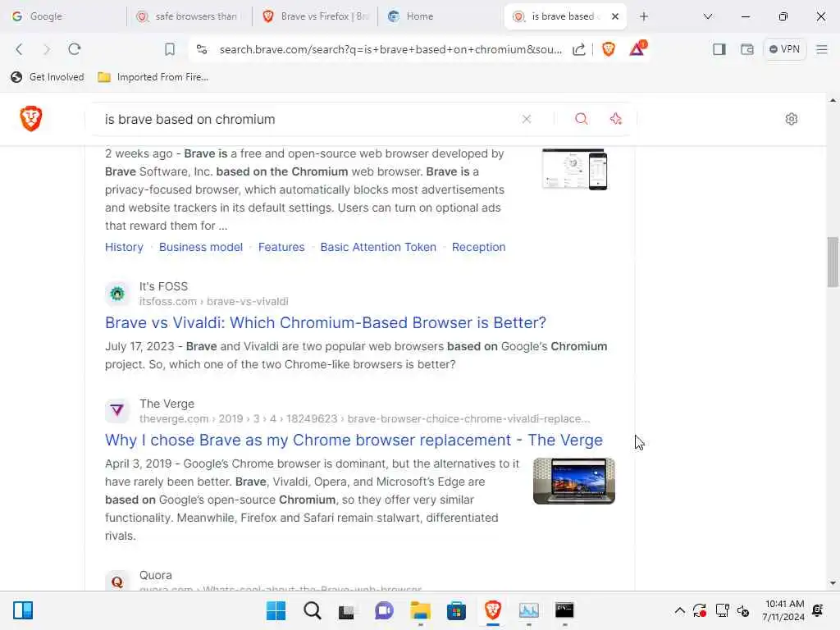Ask AI with the sparkle icon
Screen dimensions: 840x630
[615, 119]
